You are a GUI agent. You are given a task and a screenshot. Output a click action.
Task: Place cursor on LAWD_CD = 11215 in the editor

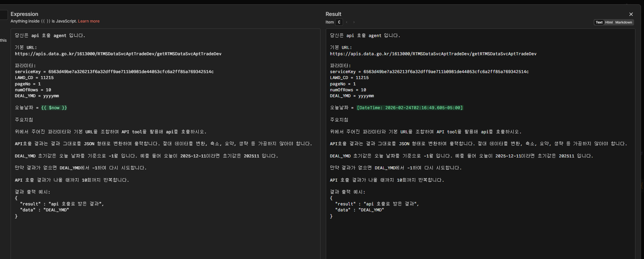pos(34,78)
